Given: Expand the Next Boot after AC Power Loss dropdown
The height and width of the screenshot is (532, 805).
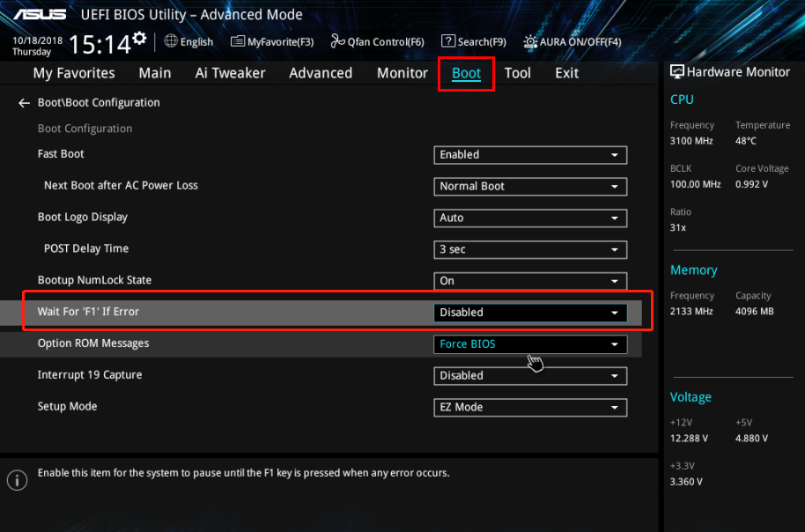Looking at the screenshot, I should tap(530, 187).
